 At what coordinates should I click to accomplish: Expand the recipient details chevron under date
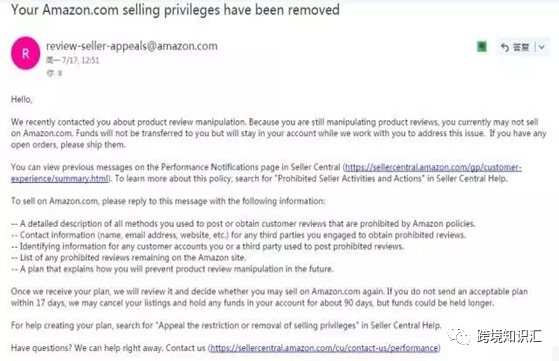point(60,73)
